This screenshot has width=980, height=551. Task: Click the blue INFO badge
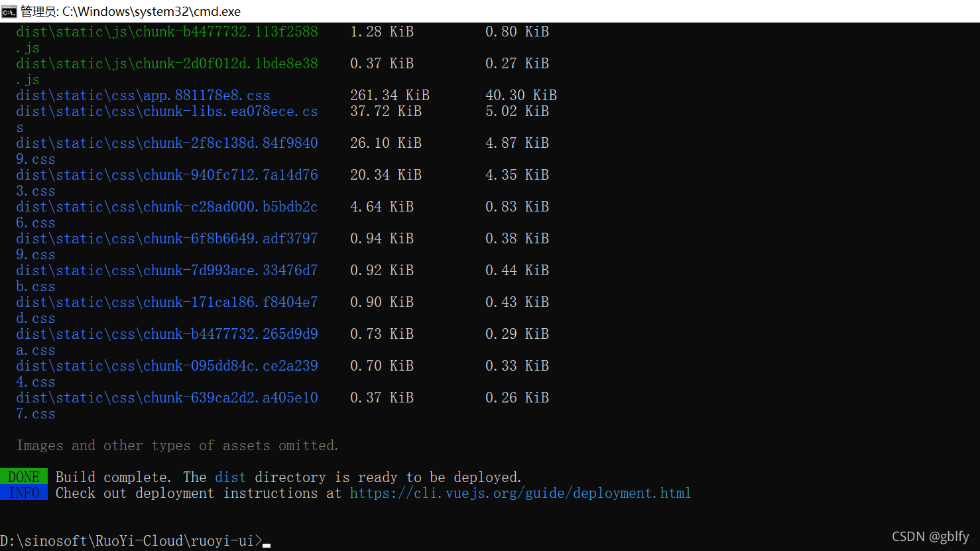[24, 493]
